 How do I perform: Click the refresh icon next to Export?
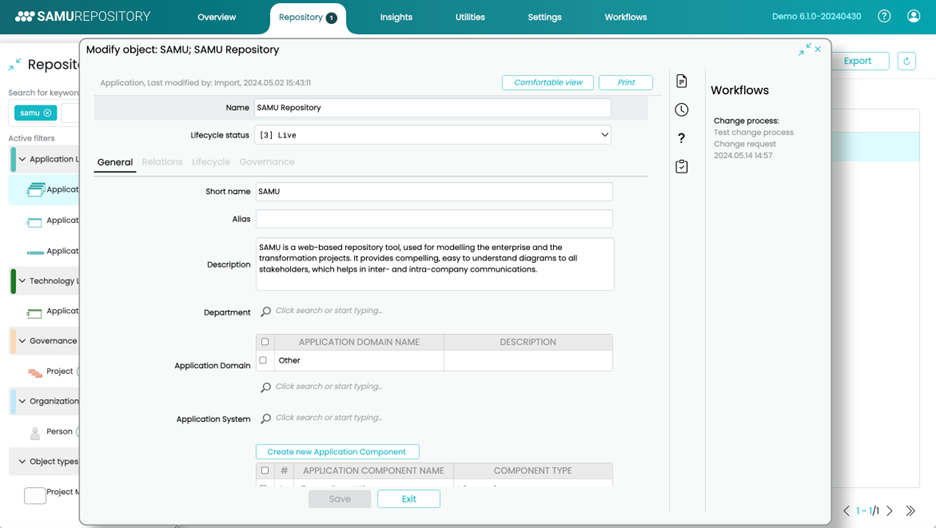[x=906, y=61]
